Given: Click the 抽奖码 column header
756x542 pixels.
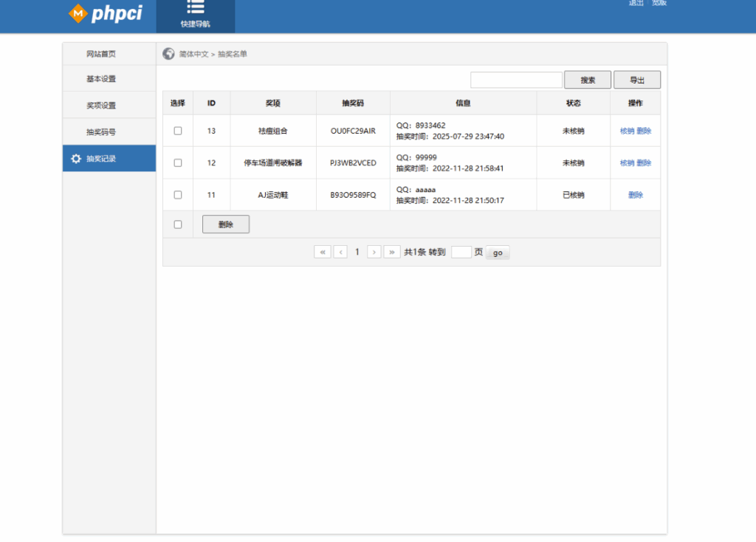Looking at the screenshot, I should (x=353, y=103).
